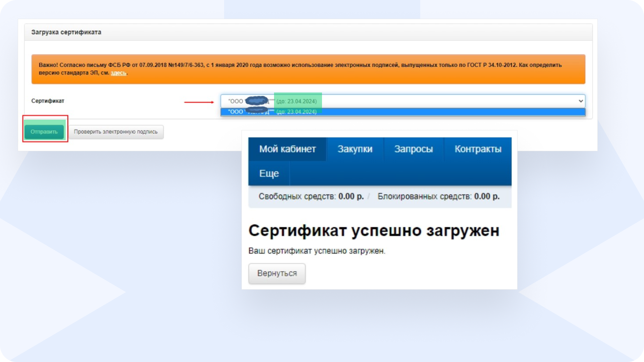Click the Загрузка сертификата panel header

[308, 32]
